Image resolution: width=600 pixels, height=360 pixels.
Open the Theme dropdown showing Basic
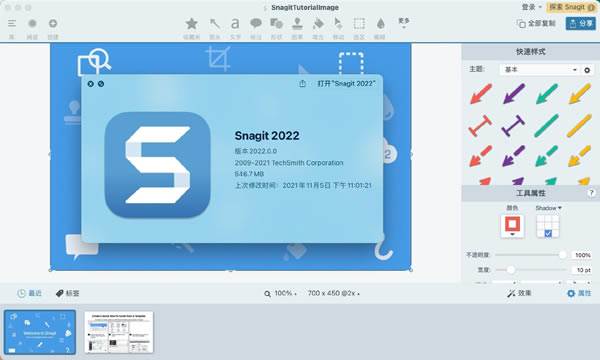[539, 70]
